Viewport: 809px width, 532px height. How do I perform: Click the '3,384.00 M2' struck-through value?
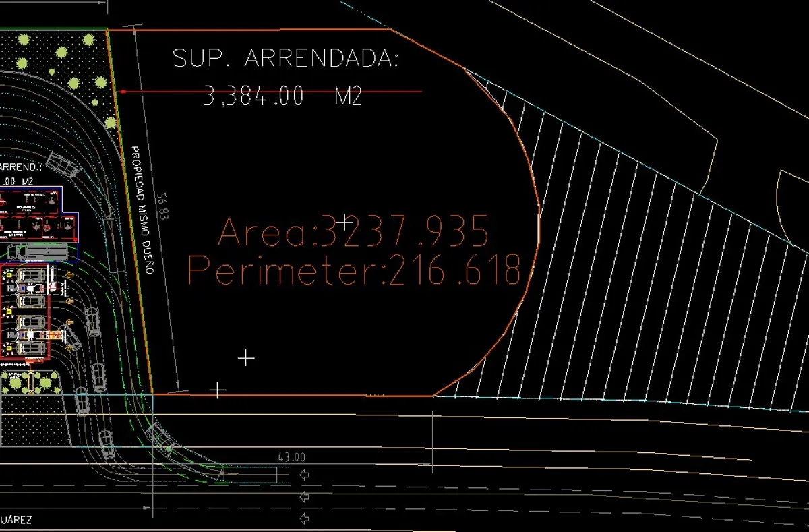click(x=283, y=96)
